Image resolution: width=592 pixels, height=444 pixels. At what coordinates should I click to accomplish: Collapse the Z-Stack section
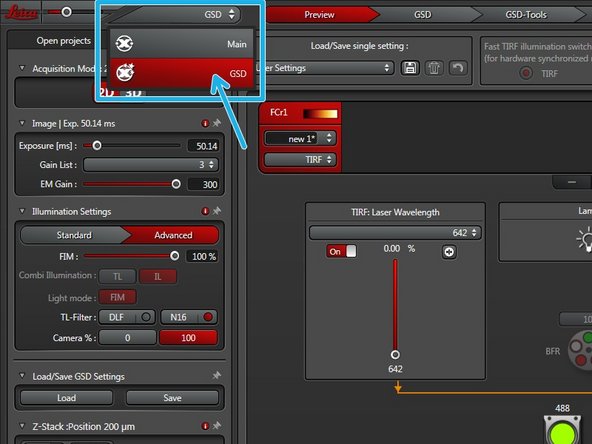point(22,426)
